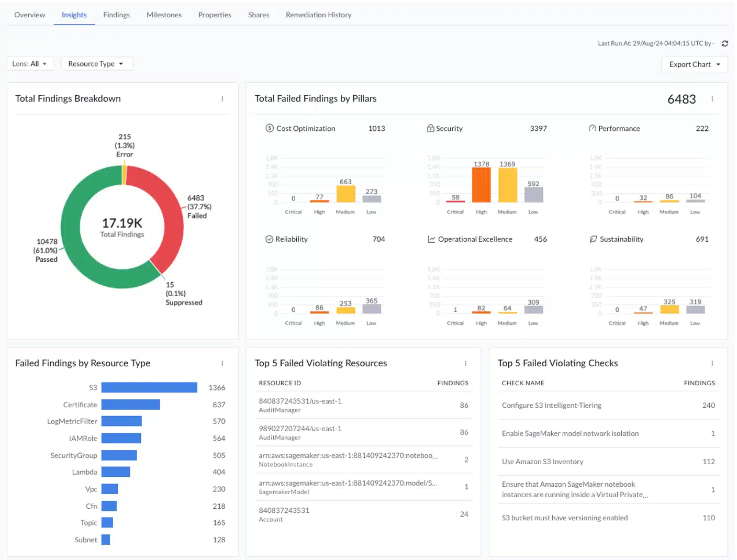
Task: Open Total Failed Findings by Pillars options menu
Action: pyautogui.click(x=712, y=99)
